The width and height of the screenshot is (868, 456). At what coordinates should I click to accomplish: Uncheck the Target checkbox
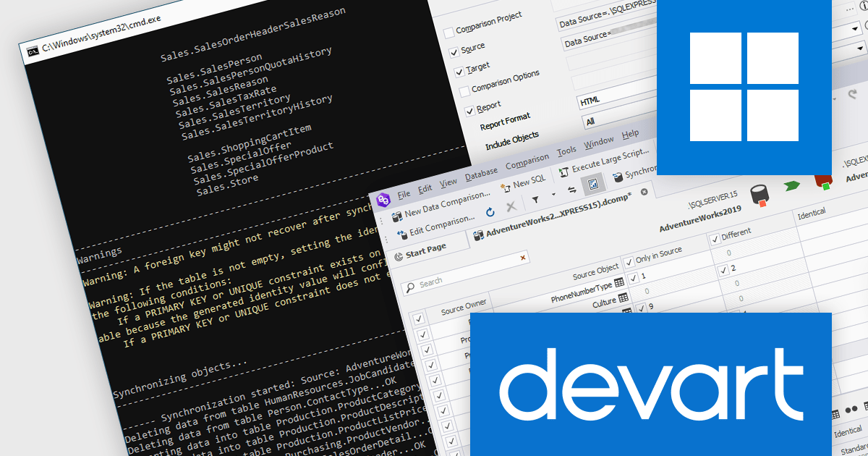(459, 72)
